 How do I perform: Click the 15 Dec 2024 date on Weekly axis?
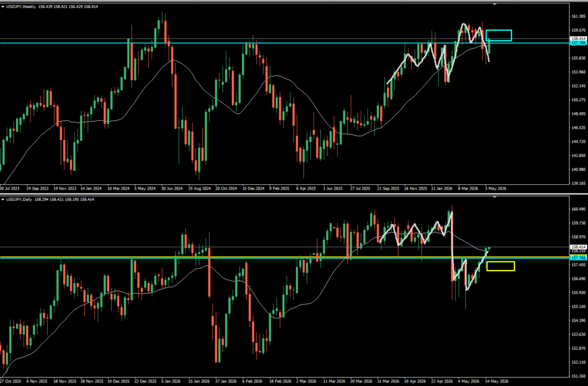pos(253,188)
